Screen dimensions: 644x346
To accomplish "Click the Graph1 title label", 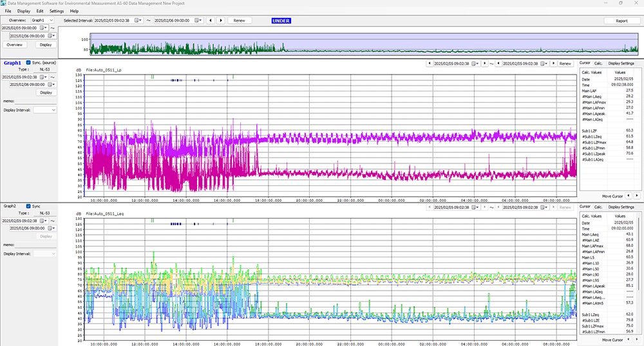I will click(x=12, y=63).
